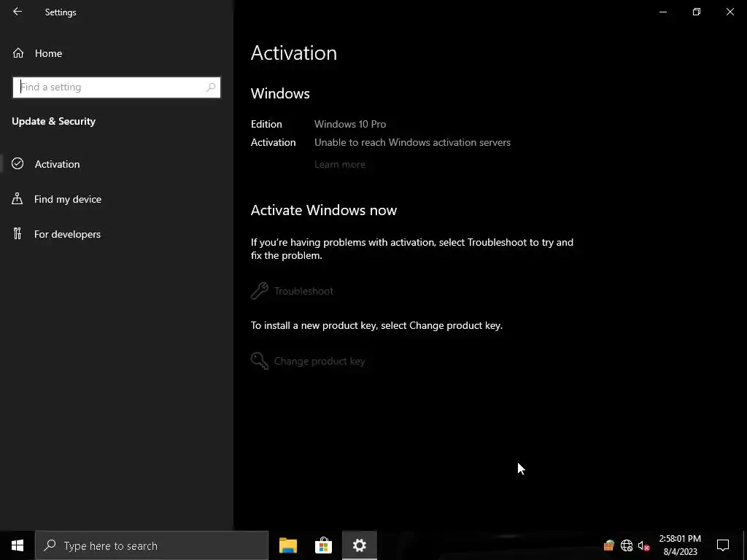Open the Action Center notifications icon

pyautogui.click(x=723, y=545)
